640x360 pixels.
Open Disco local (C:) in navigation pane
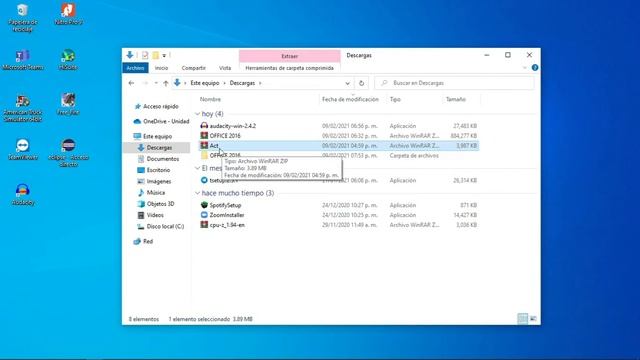161,226
